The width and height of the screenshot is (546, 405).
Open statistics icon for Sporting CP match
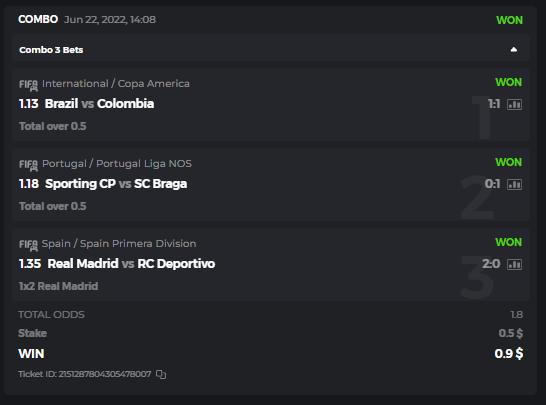514,185
